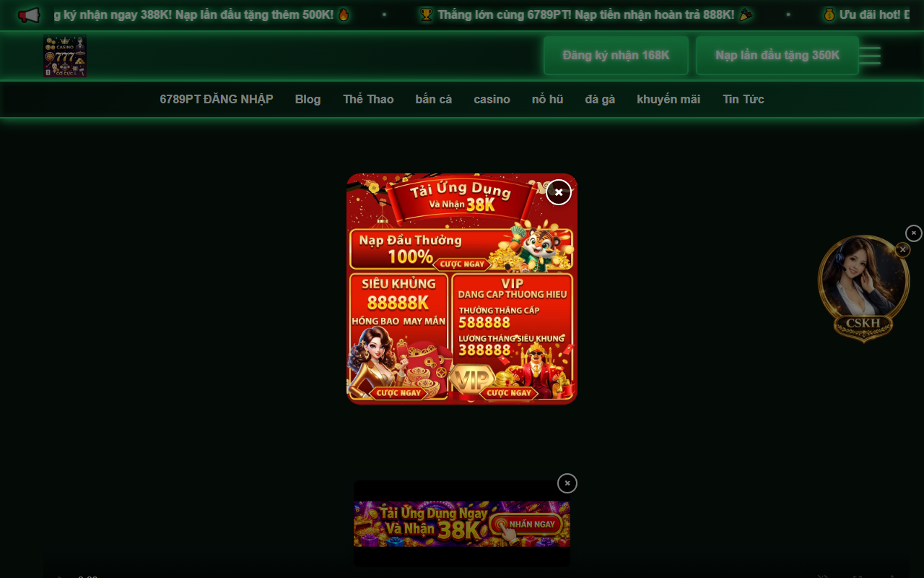
Task: Open the bắn cá menu item
Action: pyautogui.click(x=434, y=100)
